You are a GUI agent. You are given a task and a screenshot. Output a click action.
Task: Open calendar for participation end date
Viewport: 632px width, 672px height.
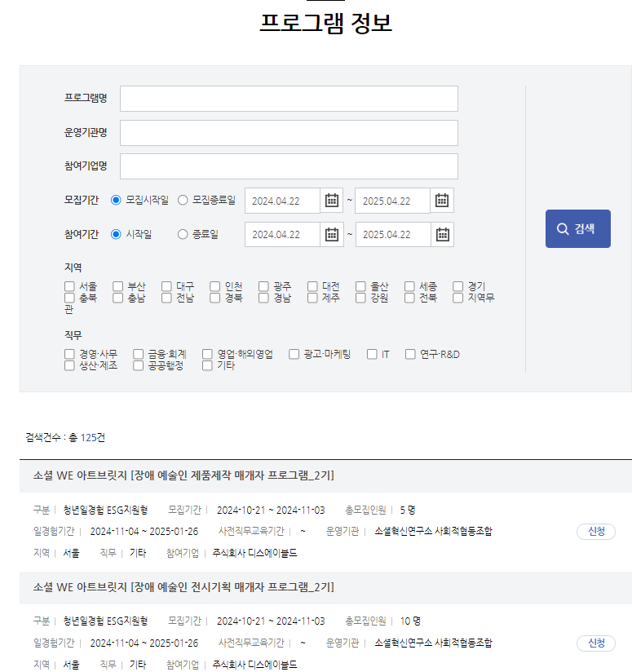click(442, 234)
